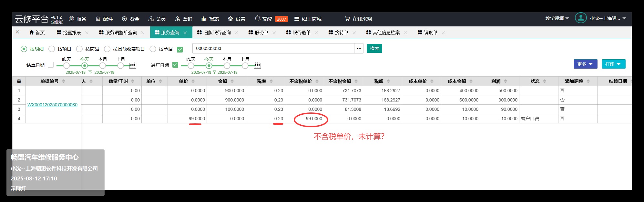
Task: Open order link WX00012025070000060
Action: coord(52,105)
